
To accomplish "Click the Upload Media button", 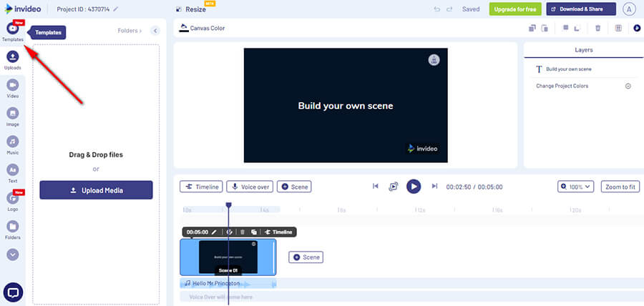I will pyautogui.click(x=96, y=190).
